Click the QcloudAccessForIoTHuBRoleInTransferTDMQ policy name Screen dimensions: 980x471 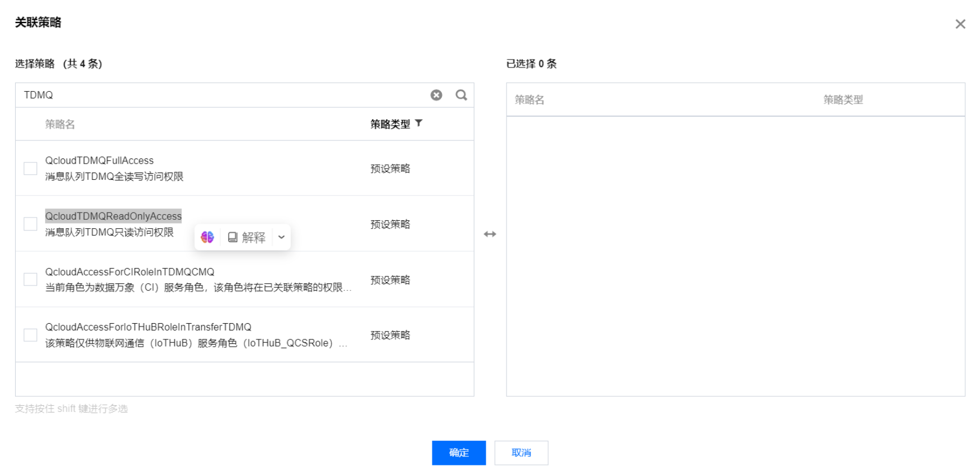148,327
